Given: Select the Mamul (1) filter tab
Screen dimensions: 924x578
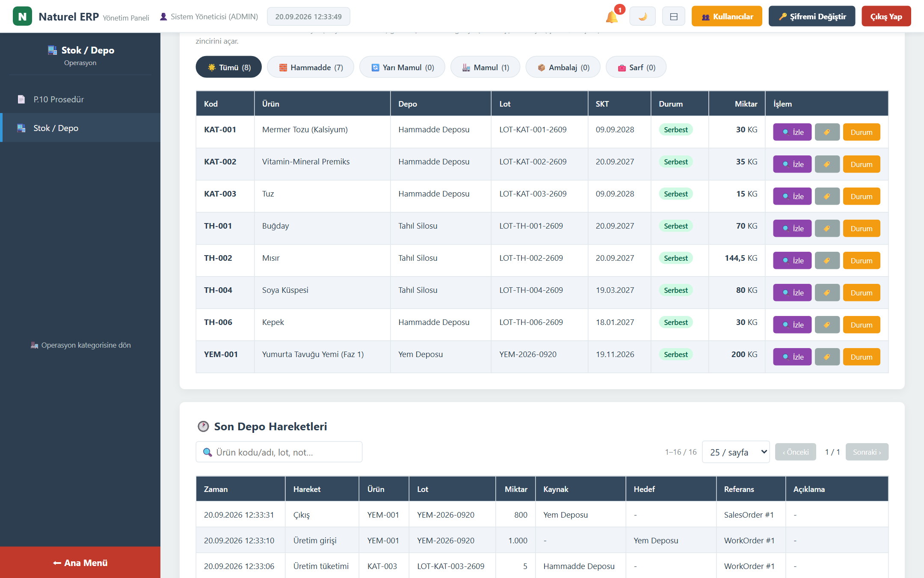Looking at the screenshot, I should pos(485,67).
